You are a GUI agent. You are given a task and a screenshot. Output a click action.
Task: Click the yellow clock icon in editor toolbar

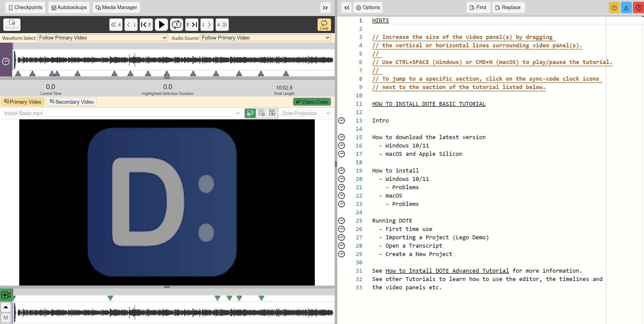coord(614,8)
